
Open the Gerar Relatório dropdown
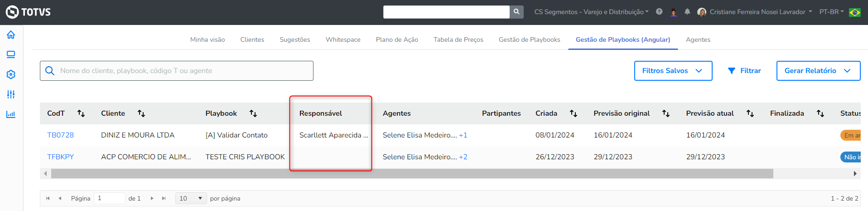click(818, 71)
